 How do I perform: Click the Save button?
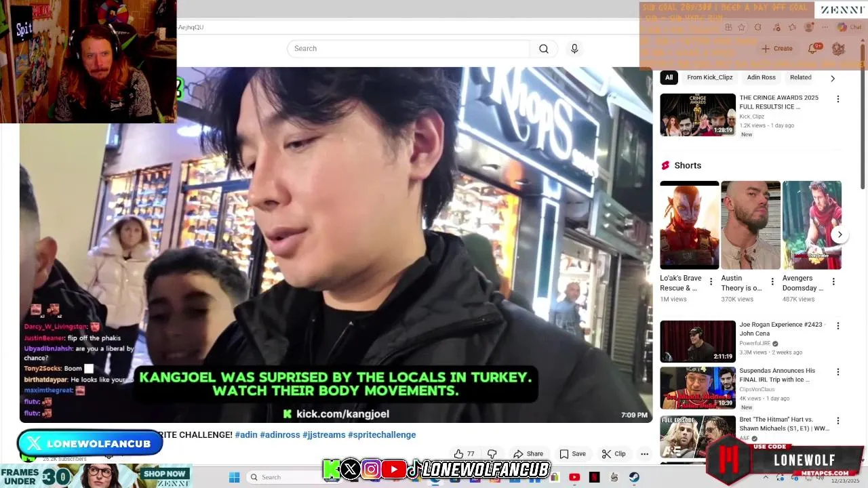point(572,454)
